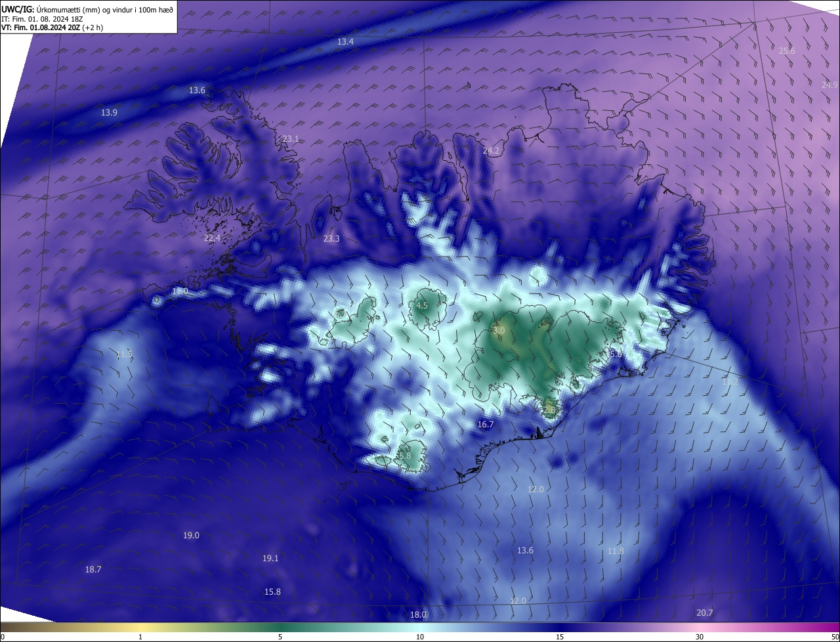This screenshot has height=642, width=840.
Task: Click the 19.1 value label
Action: (x=270, y=559)
